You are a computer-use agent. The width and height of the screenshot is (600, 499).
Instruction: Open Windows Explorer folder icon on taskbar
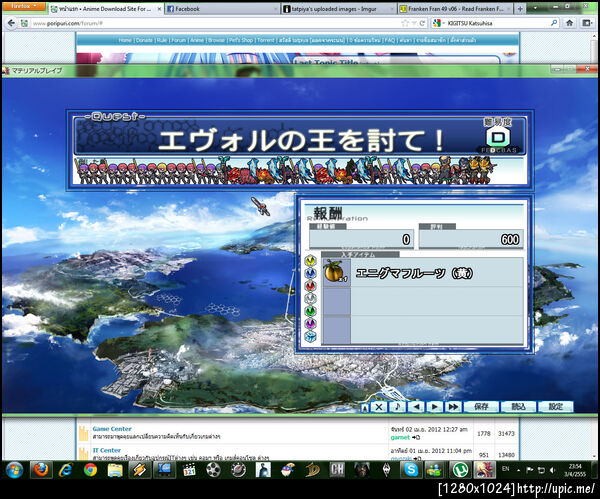pos(115,470)
